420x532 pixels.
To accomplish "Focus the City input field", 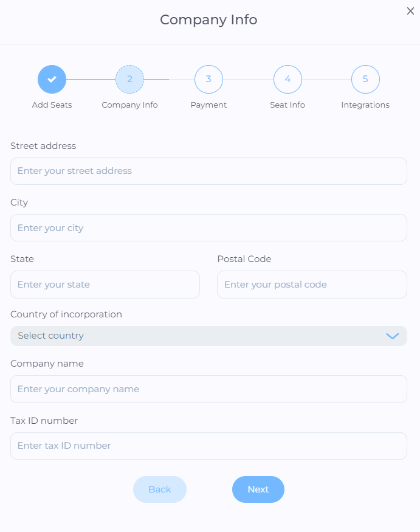I will click(208, 227).
